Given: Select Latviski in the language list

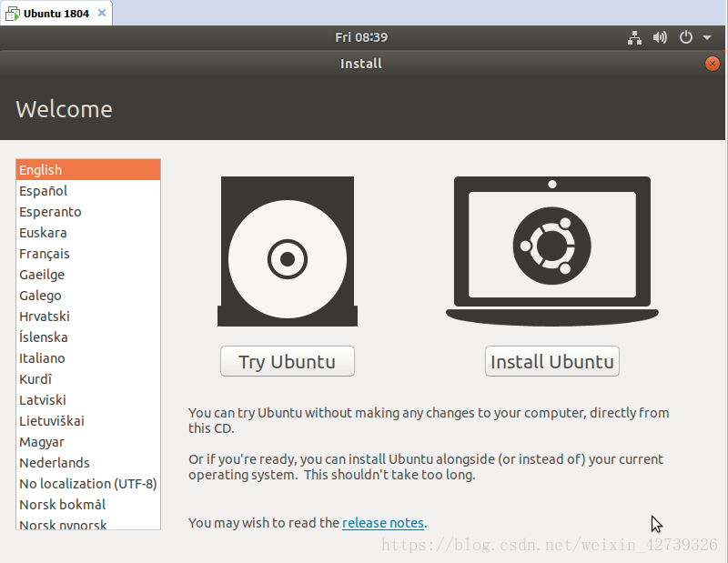Looking at the screenshot, I should (x=88, y=399).
